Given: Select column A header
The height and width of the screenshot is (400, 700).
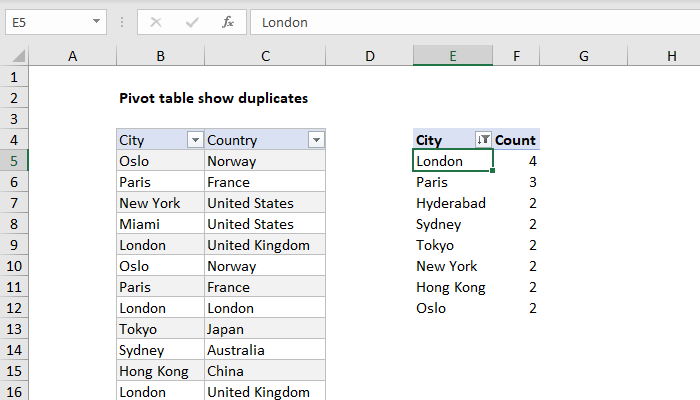Looking at the screenshot, I should coord(72,56).
